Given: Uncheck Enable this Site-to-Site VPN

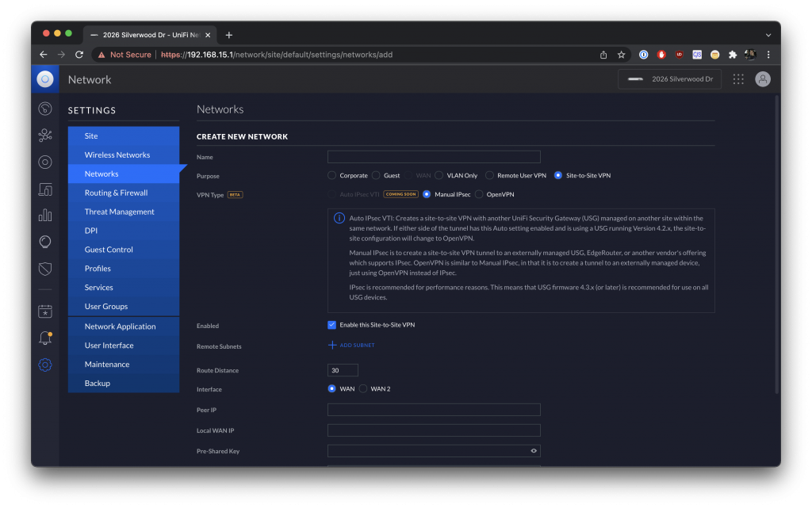Looking at the screenshot, I should [332, 325].
